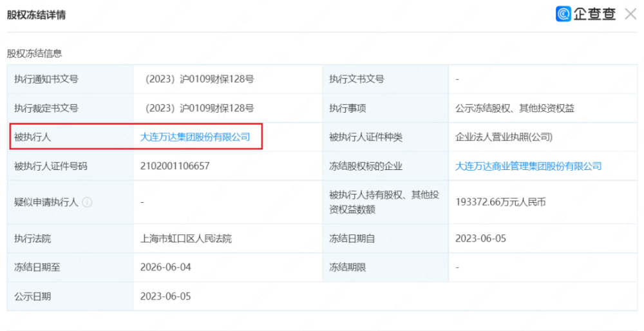Open the 大连万达商业管理集团股份有限公司 link
The image size is (644, 331).
point(528,166)
